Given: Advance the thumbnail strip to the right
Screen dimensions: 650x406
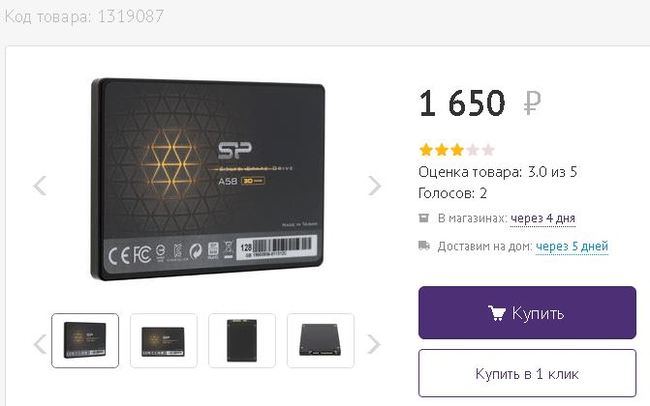Looking at the screenshot, I should pyautogui.click(x=374, y=344).
